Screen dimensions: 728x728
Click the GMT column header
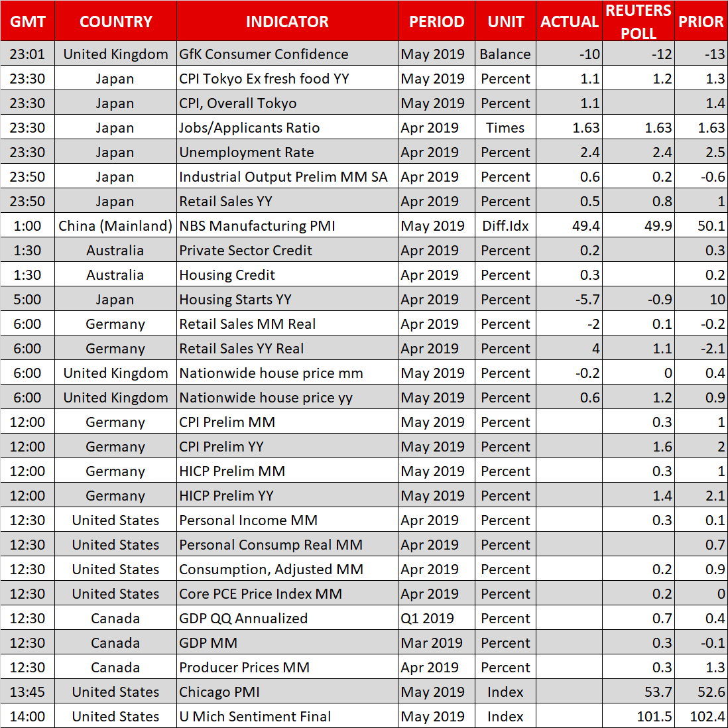point(27,21)
